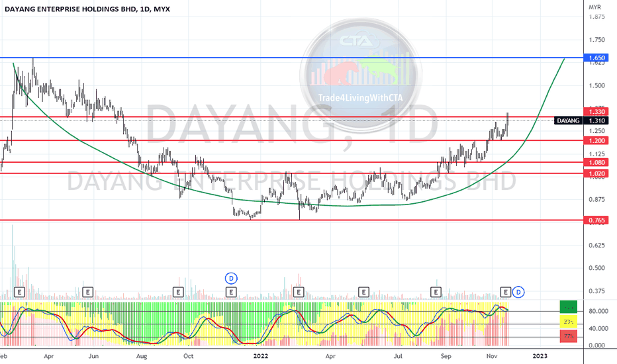Click the 80.000 level on the indicator scale

click(x=598, y=311)
